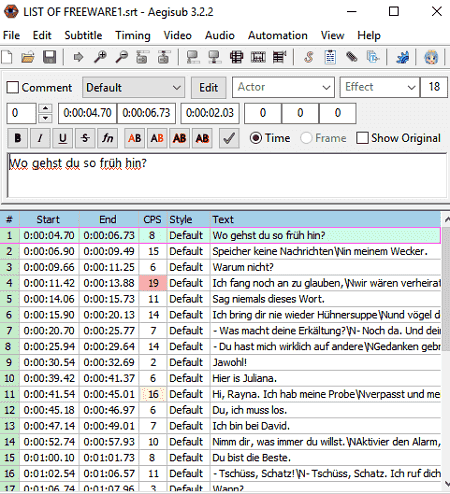Open the Subtitle menu
Screen dimensions: 450x494
(83, 35)
